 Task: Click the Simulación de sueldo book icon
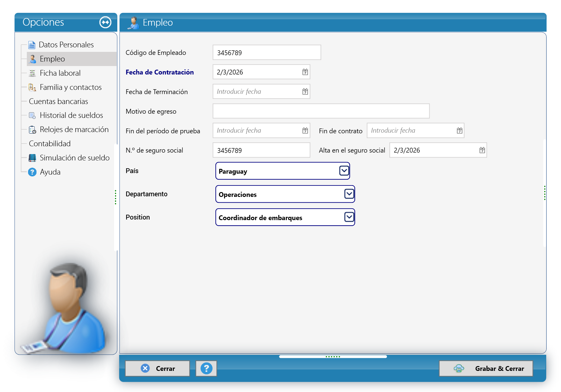point(32,158)
